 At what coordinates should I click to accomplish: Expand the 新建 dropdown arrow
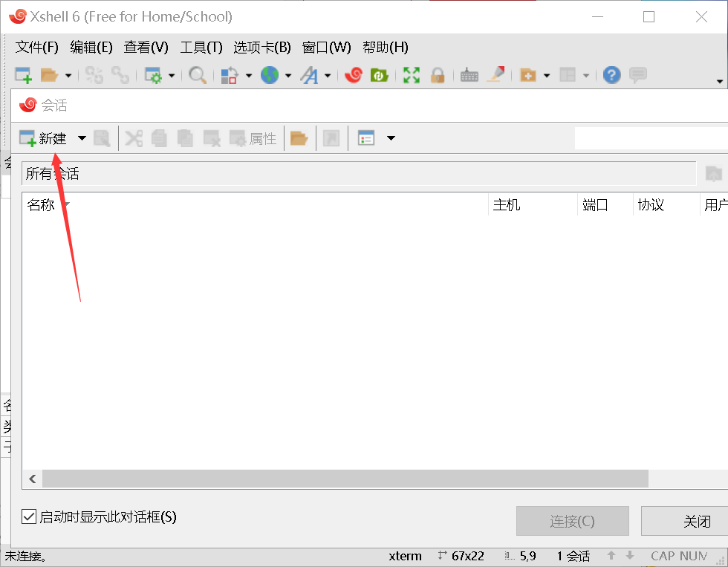pos(82,137)
